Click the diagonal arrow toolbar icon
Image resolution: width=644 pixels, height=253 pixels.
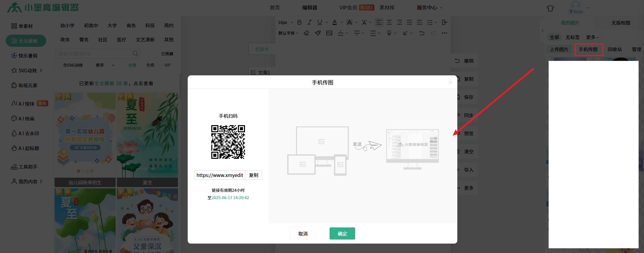(405, 33)
